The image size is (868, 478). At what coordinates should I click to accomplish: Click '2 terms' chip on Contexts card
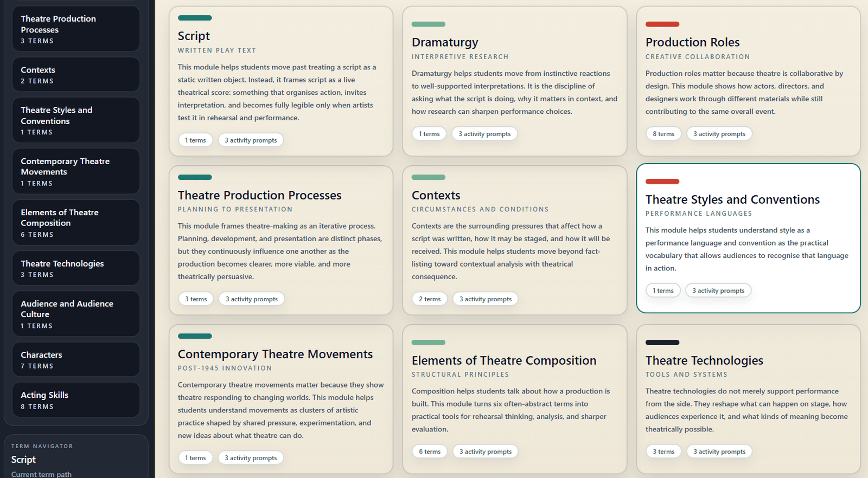click(x=430, y=299)
